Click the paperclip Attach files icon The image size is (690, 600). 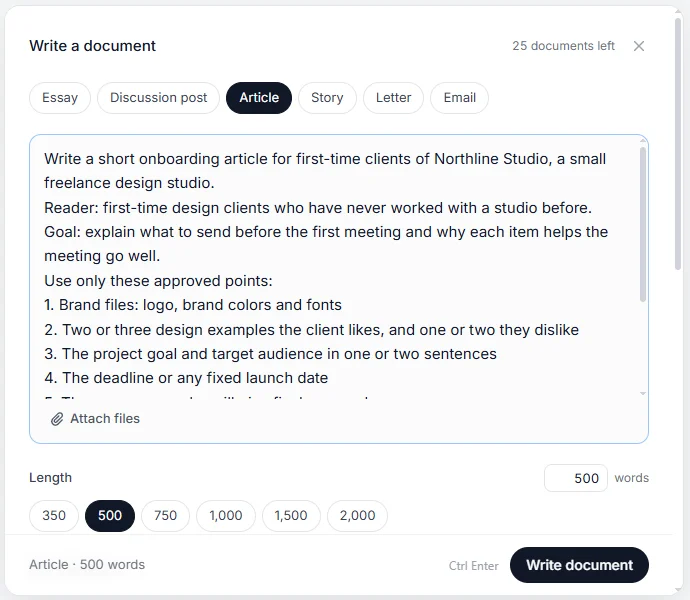click(x=57, y=419)
